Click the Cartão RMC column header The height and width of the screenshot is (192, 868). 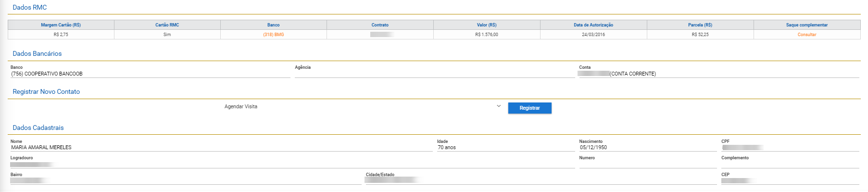pos(167,25)
